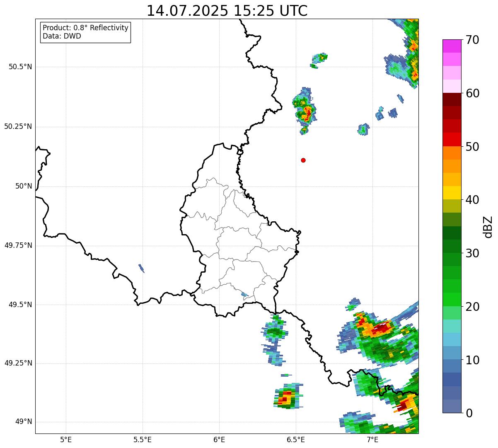Screen dimensions: 498x448
Task: Click the 49.75°N latitude label
Action: (x=18, y=245)
